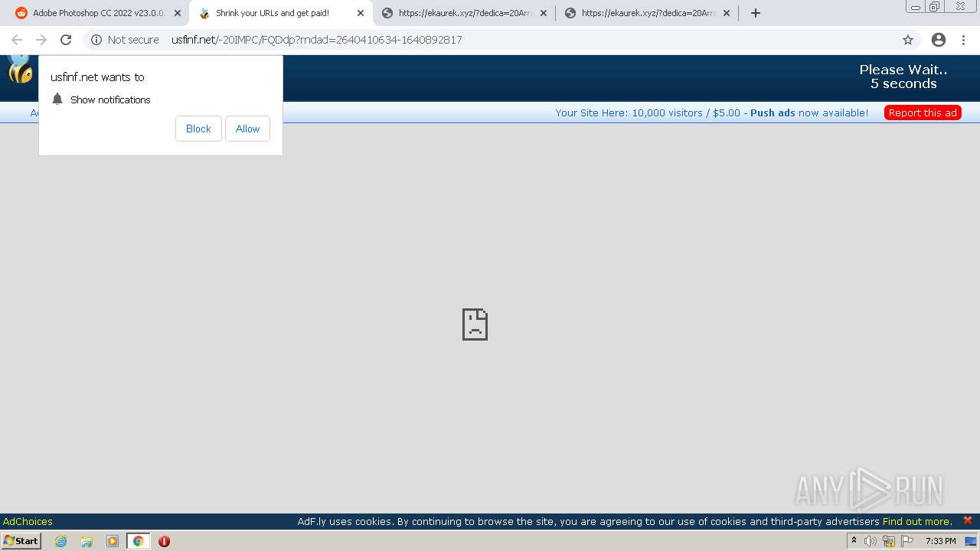Viewport: 980px width, 551px height.
Task: Open the volume speaker tray icon
Action: (870, 541)
